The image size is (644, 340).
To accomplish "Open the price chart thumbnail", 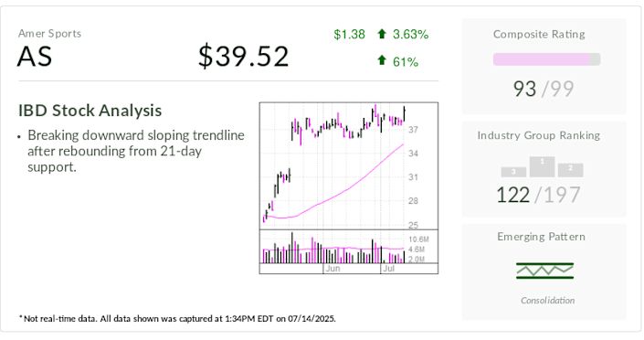I will click(x=349, y=188).
